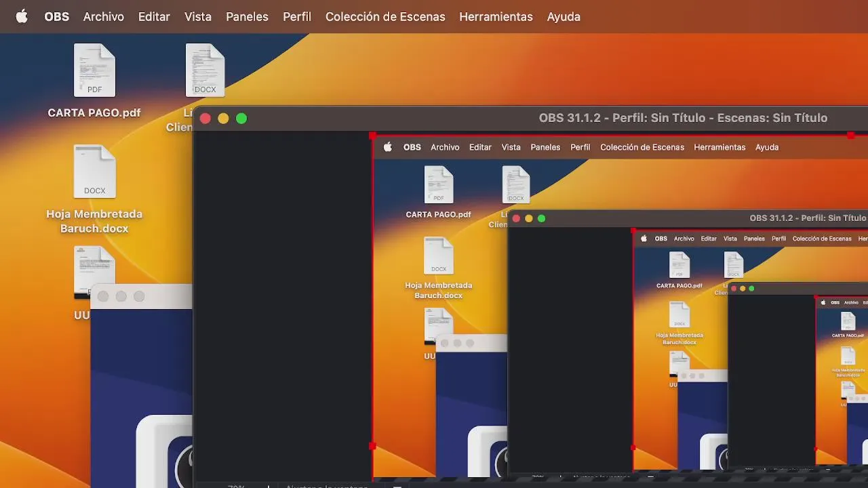Open Herramientas in the top macOS menu bar
This screenshot has height=488, width=868.
point(496,17)
